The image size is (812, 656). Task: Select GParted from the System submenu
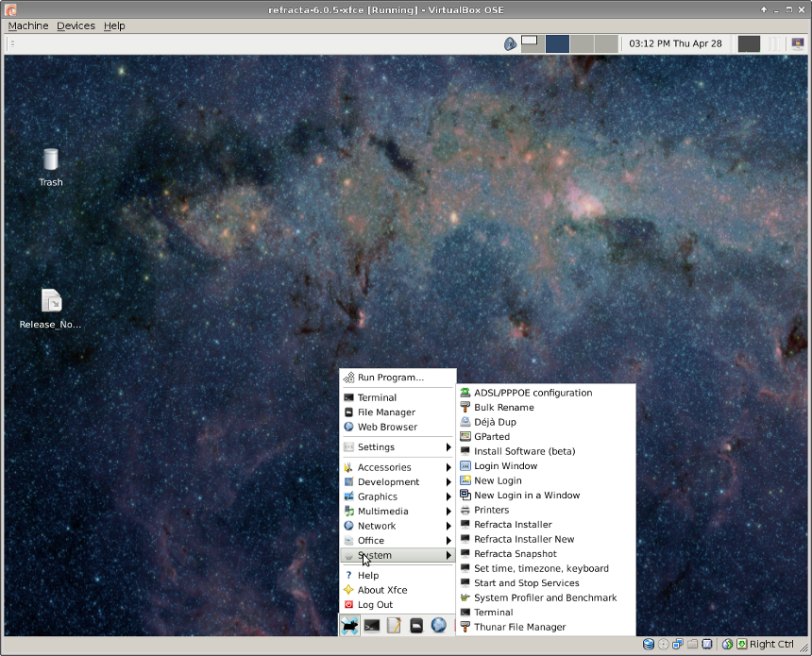pyautogui.click(x=492, y=437)
